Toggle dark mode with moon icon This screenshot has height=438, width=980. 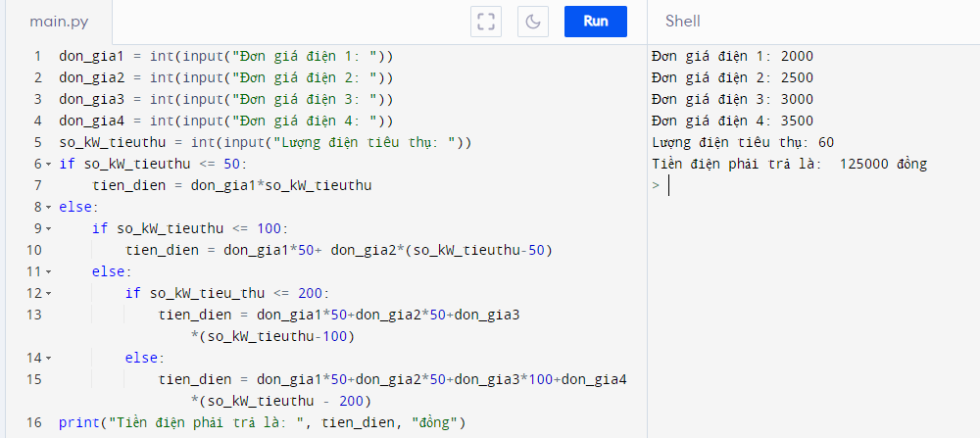tap(533, 22)
